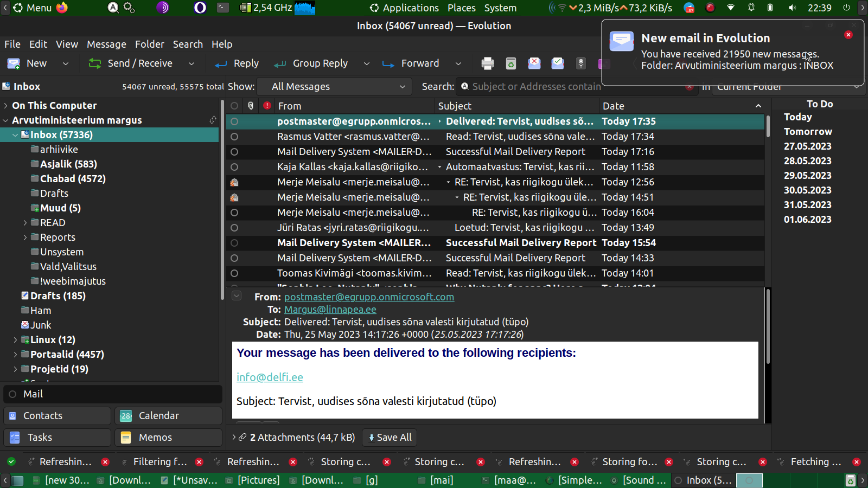Expand the Portaalid folder tree

tap(15, 355)
